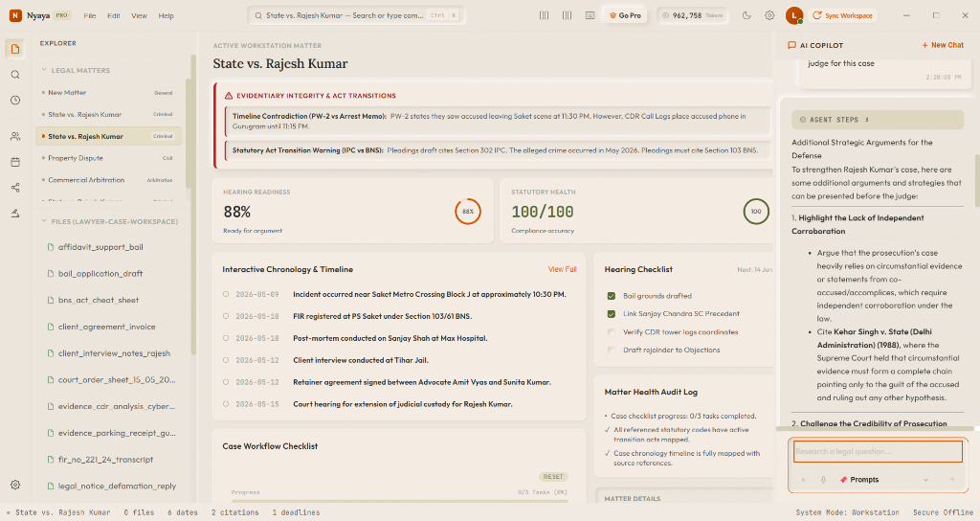Click the 962,758 Tokens counter
The image size is (980, 521).
click(693, 15)
